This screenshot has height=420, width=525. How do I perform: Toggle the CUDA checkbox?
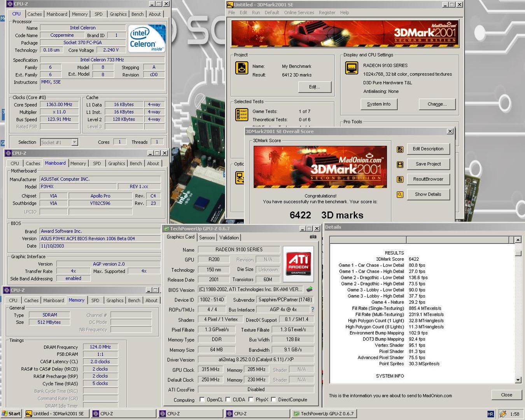coord(228,399)
